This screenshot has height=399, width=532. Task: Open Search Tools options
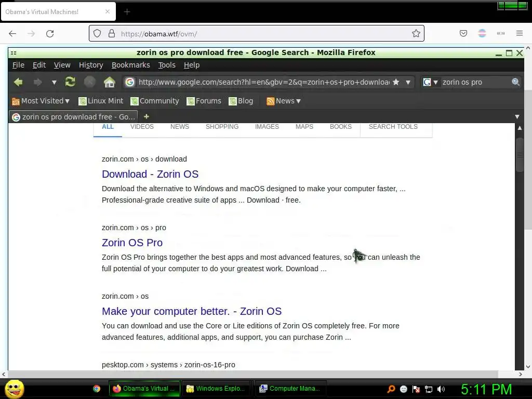tap(393, 127)
